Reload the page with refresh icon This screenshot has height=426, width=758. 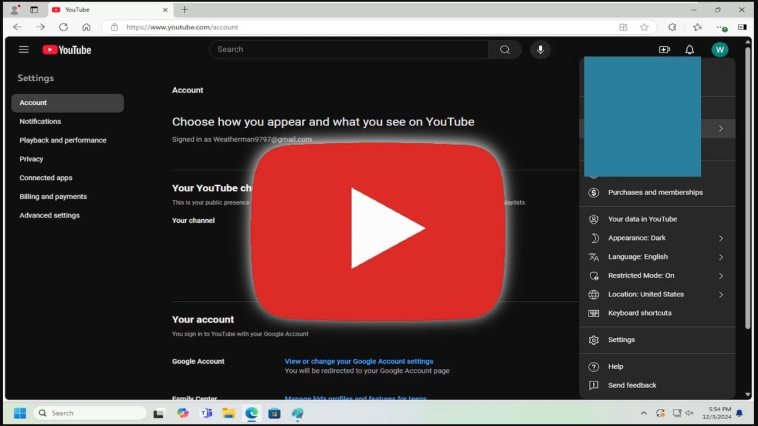63,27
